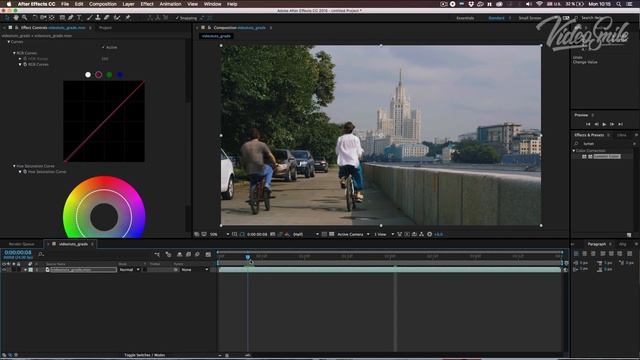Click the hue saturation color wheel
640x360 pixels.
(104, 207)
